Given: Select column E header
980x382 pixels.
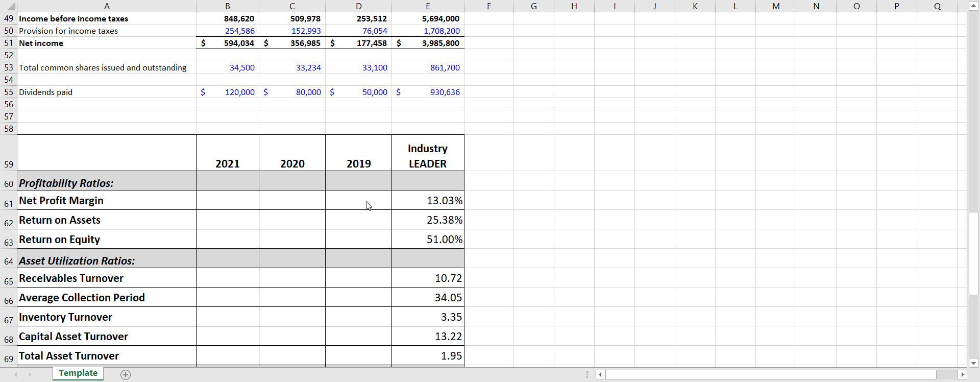Looking at the screenshot, I should (x=428, y=6).
